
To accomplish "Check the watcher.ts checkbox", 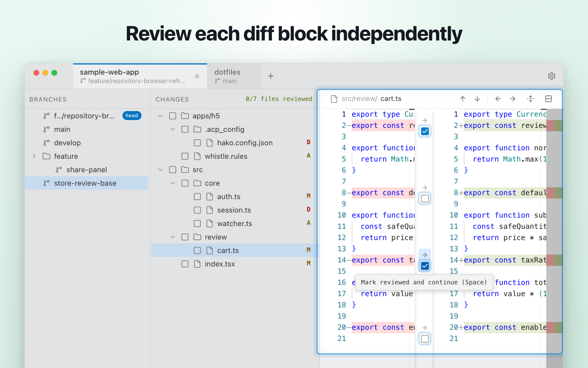I will (197, 223).
